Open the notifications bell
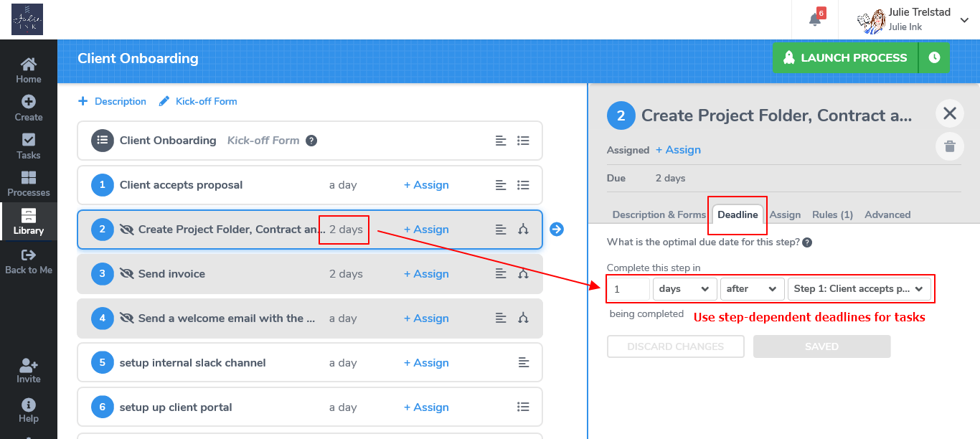Screen dimensions: 980x439 coord(815,19)
